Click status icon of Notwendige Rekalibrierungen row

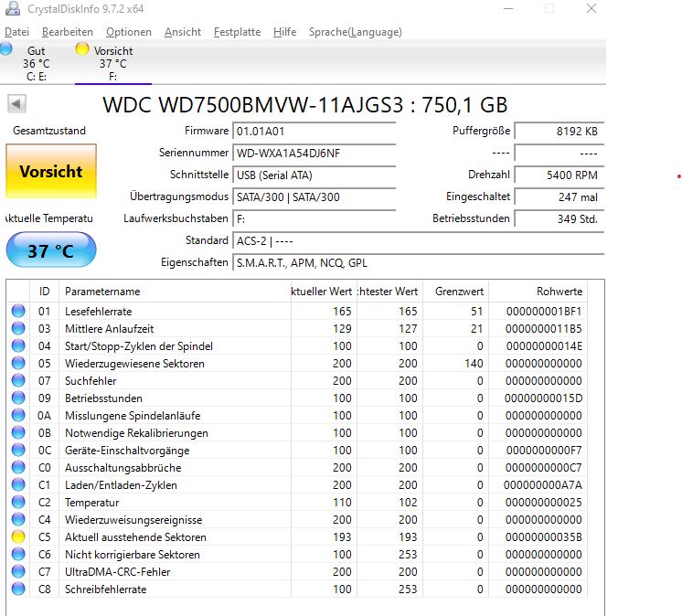18,432
